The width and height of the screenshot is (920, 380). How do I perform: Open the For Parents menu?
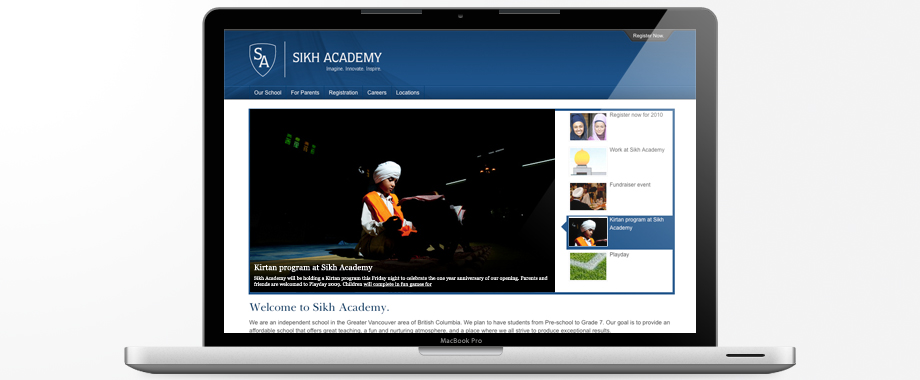(x=305, y=93)
